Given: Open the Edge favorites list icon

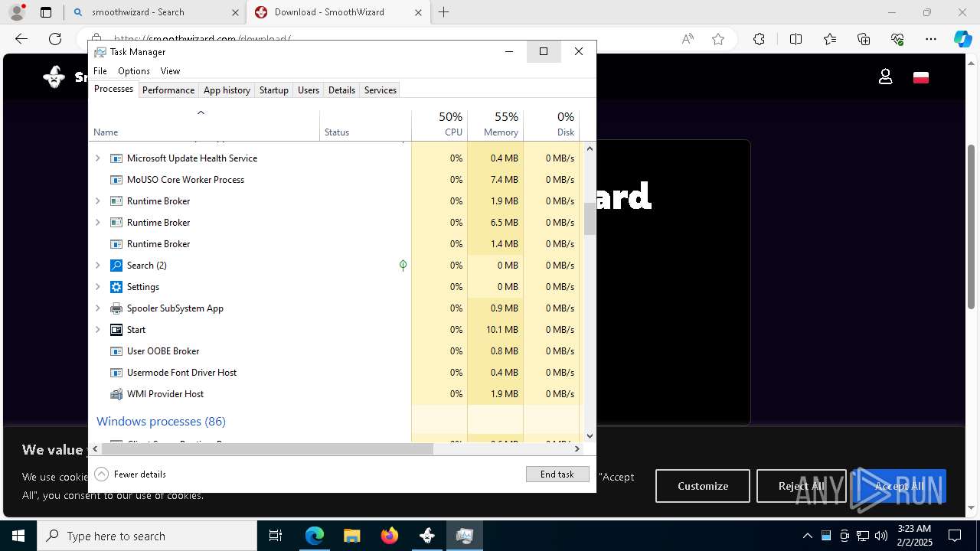Looking at the screenshot, I should [x=830, y=39].
